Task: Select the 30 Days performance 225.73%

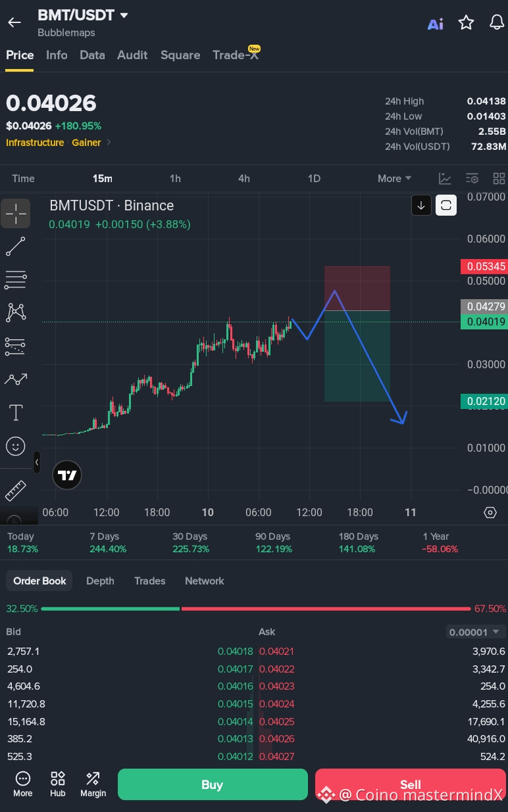Action: [x=191, y=542]
